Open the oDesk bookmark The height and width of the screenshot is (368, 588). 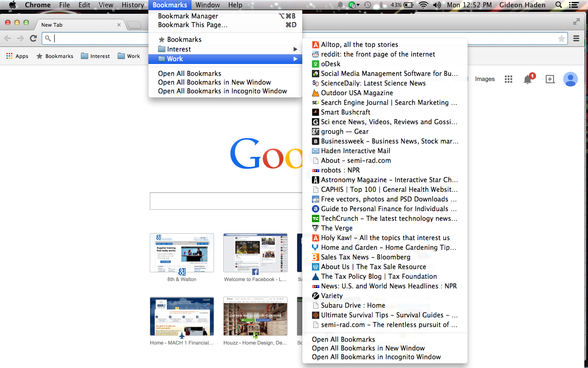(x=385, y=64)
